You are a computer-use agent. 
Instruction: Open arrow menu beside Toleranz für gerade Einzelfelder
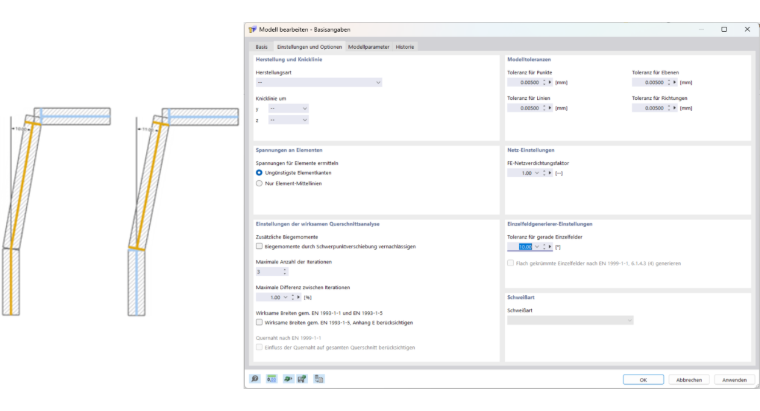pos(550,247)
